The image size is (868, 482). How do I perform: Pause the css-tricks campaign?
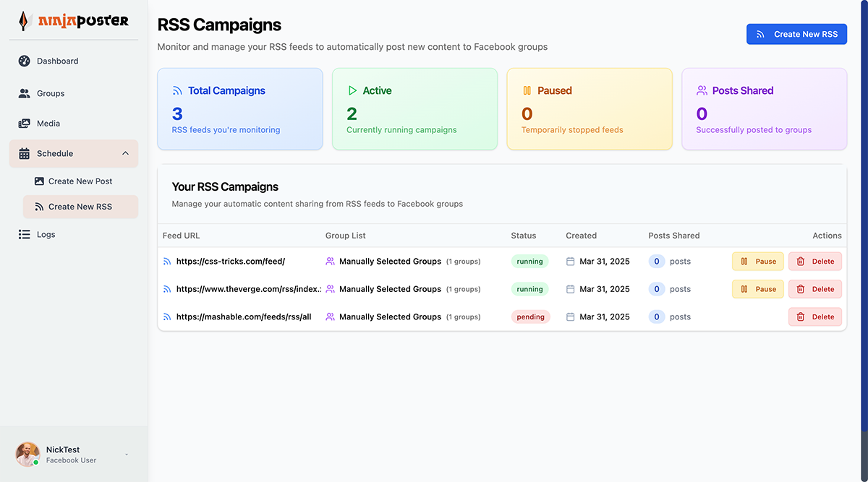[758, 262]
